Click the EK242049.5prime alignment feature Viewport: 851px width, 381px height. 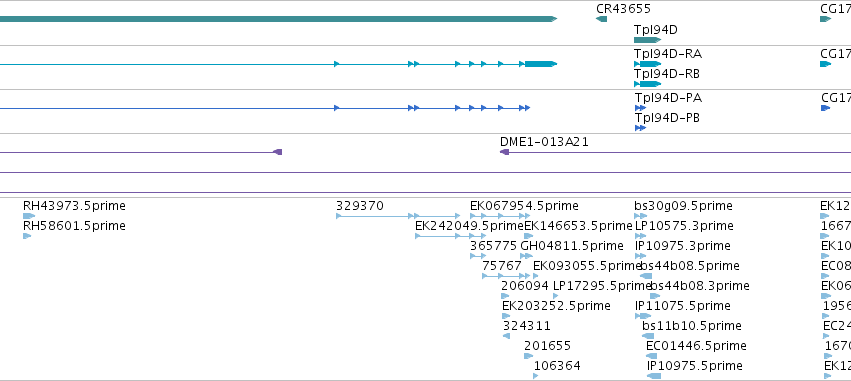coord(450,236)
